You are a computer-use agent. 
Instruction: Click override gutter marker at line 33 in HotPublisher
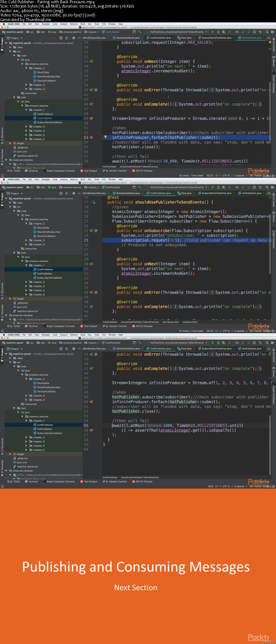click(91, 62)
